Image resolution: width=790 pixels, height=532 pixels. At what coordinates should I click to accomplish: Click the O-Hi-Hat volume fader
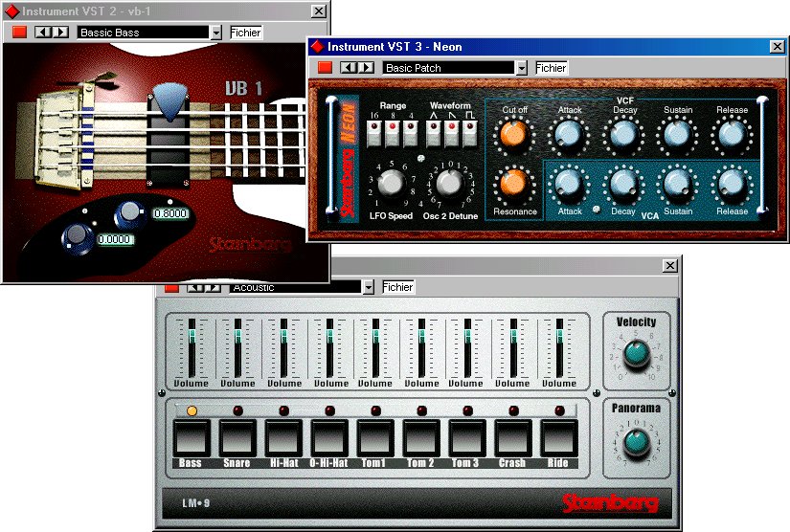pyautogui.click(x=329, y=337)
